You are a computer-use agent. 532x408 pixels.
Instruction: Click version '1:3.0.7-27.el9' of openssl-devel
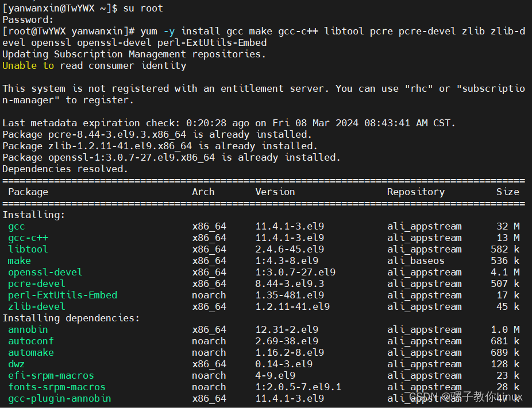[295, 272]
